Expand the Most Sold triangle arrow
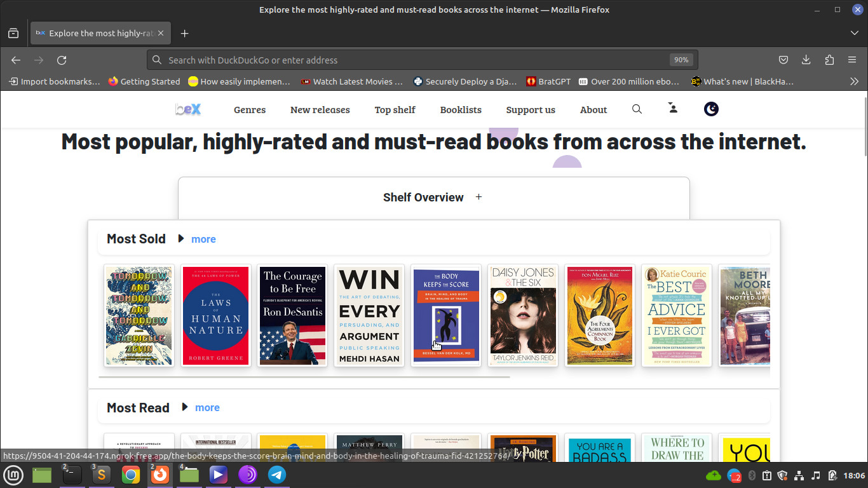The width and height of the screenshot is (868, 488). click(181, 239)
